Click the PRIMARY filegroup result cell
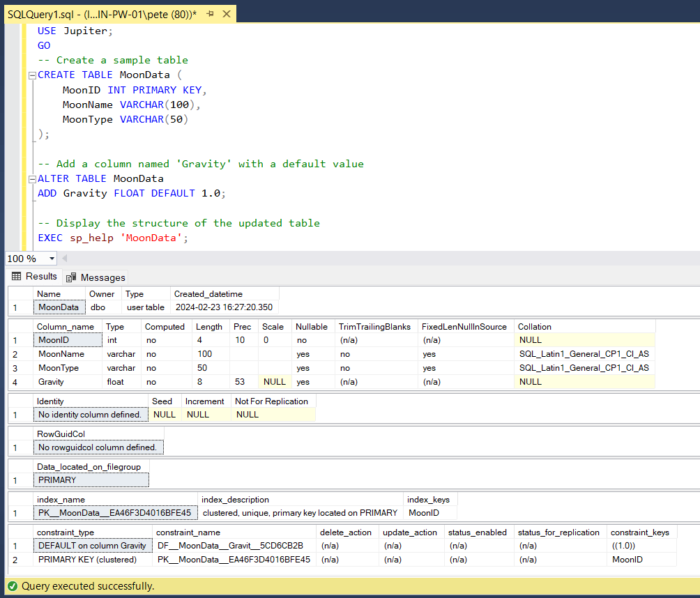 (91, 480)
